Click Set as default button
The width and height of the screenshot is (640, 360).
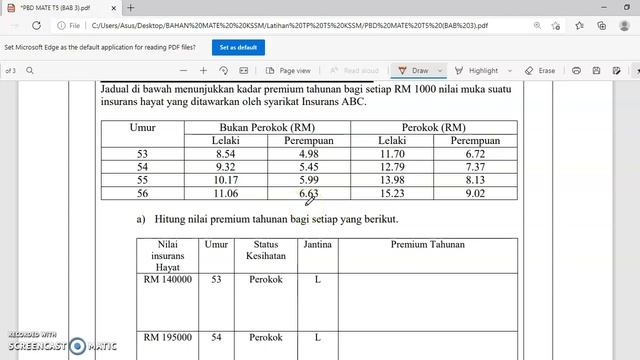coord(238,47)
